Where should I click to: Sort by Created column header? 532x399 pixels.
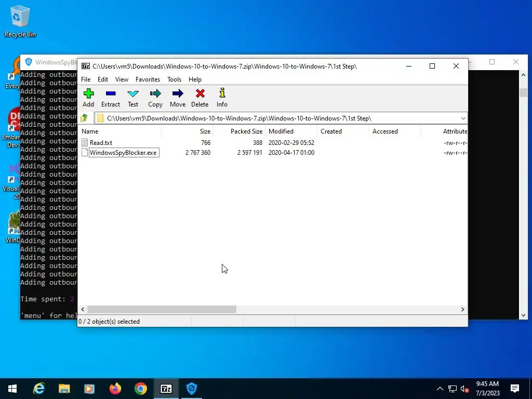click(x=343, y=131)
